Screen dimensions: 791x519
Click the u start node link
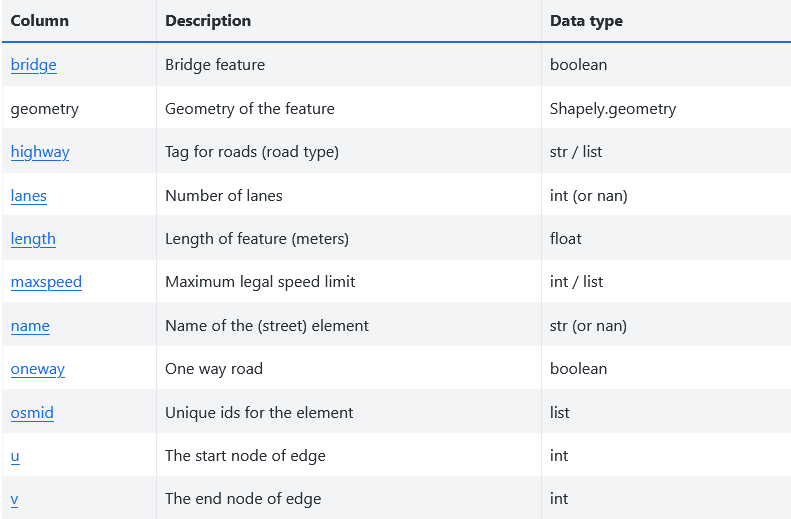point(15,456)
